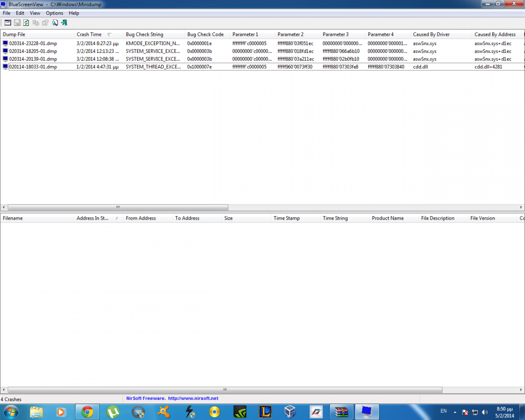
Task: Switch to Google Chrome on the taskbar
Action: (x=87, y=412)
